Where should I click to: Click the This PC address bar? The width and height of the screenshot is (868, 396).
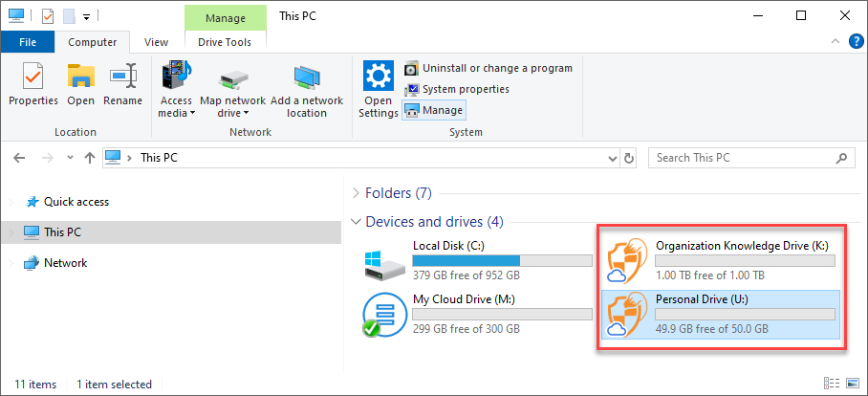coord(361,158)
